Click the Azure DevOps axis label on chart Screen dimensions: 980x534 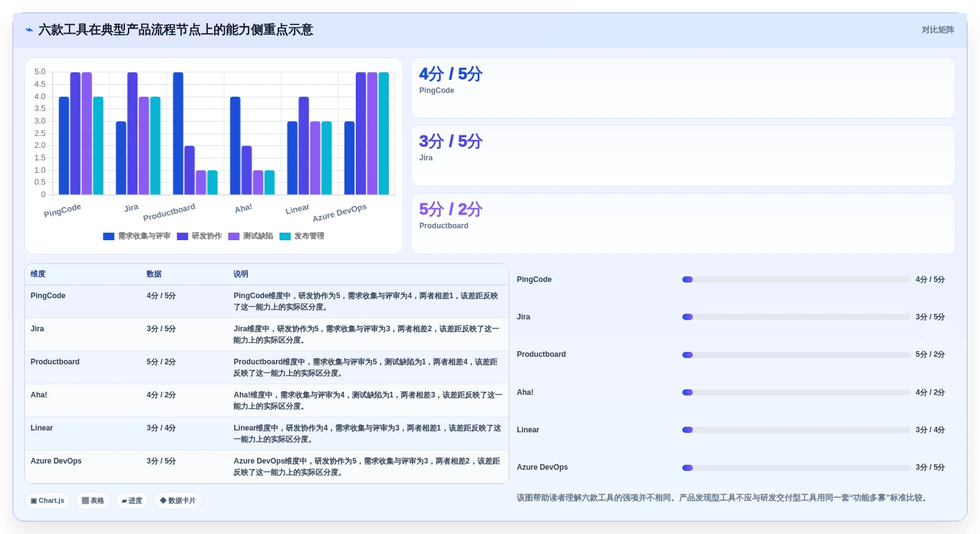click(x=340, y=212)
